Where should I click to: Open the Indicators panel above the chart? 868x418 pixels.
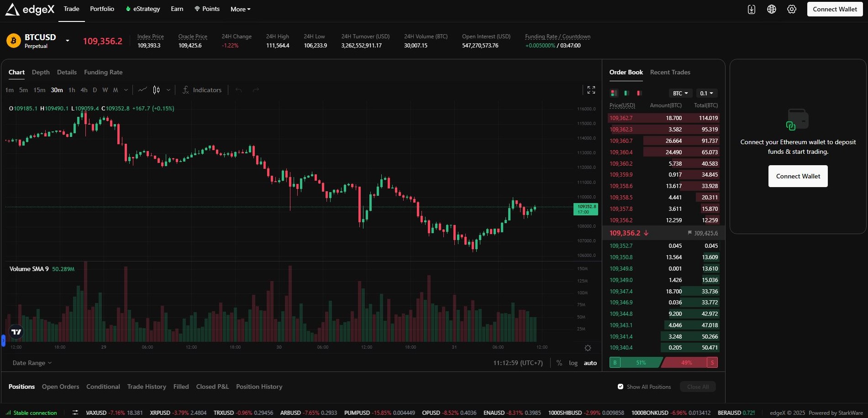pyautogui.click(x=202, y=90)
